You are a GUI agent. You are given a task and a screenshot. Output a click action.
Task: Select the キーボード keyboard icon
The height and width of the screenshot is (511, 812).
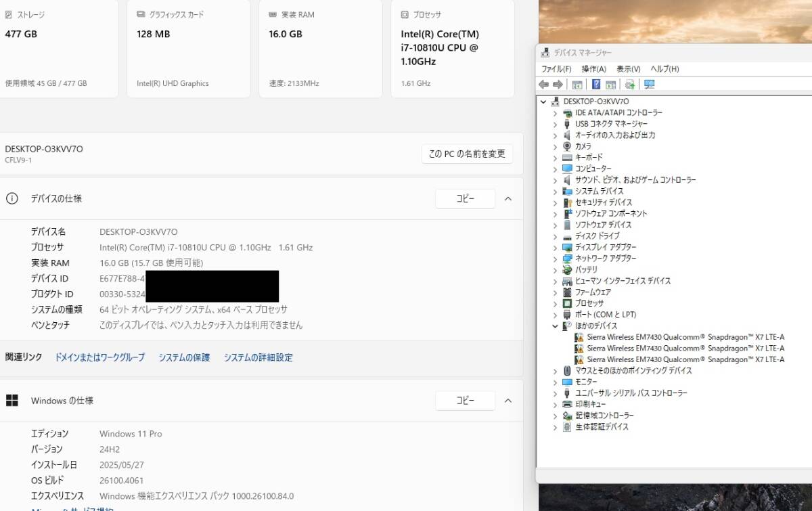(567, 157)
